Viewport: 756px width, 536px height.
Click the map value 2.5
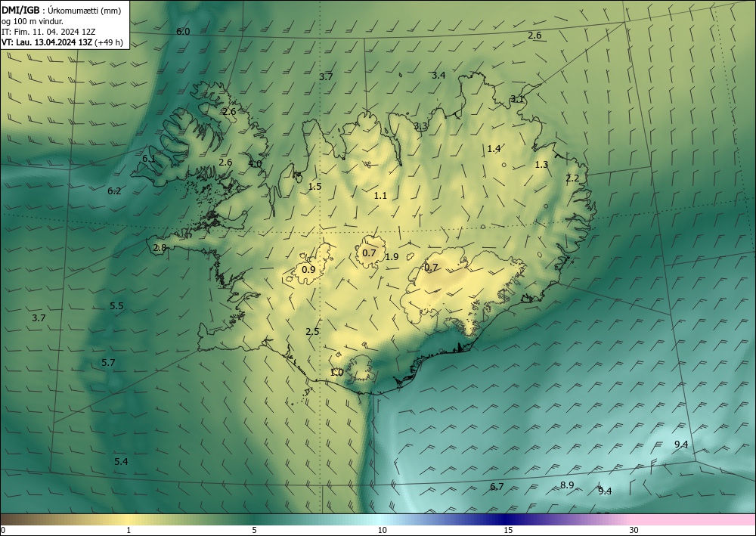coord(312,332)
